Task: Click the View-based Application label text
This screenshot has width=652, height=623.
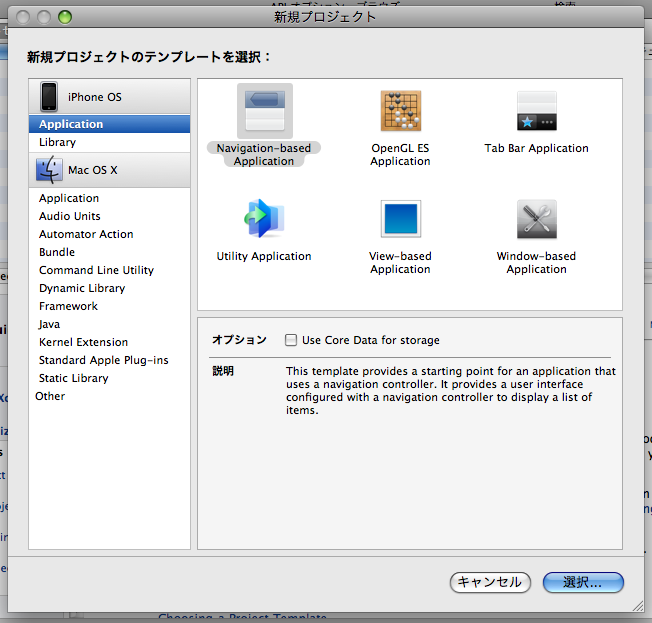Action: click(x=400, y=262)
